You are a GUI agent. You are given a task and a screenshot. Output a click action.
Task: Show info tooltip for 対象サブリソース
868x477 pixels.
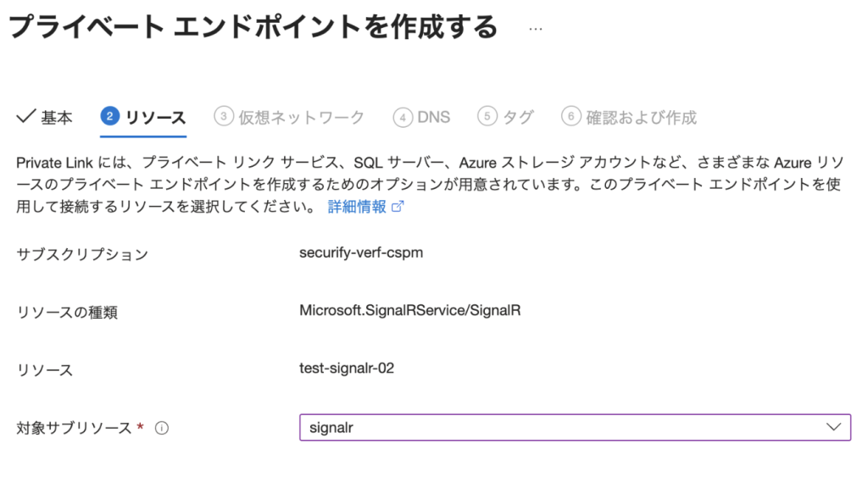point(162,428)
